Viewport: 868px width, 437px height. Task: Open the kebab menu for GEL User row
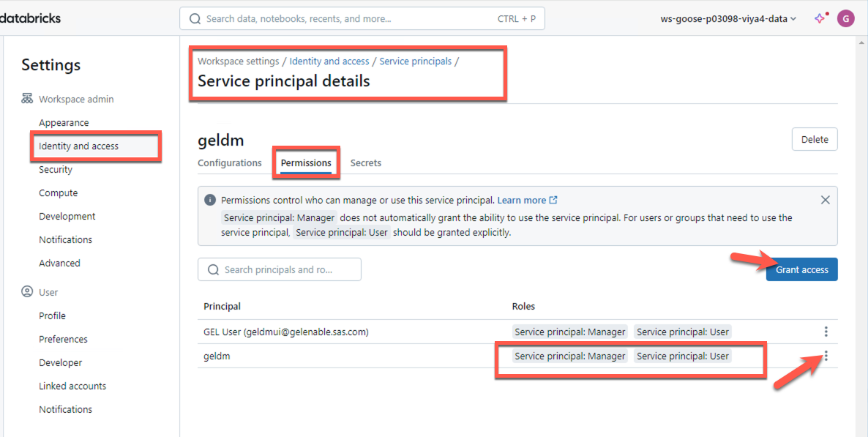point(826,331)
